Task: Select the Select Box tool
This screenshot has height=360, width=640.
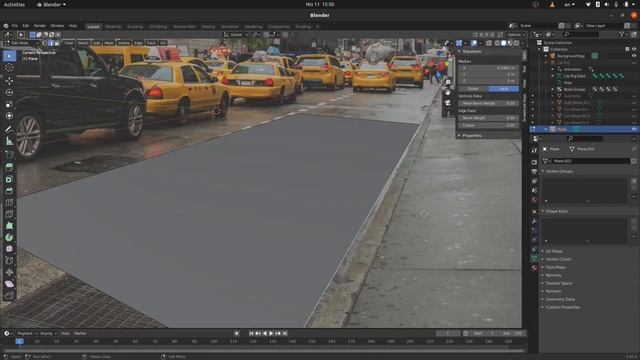Action: pyautogui.click(x=9, y=56)
